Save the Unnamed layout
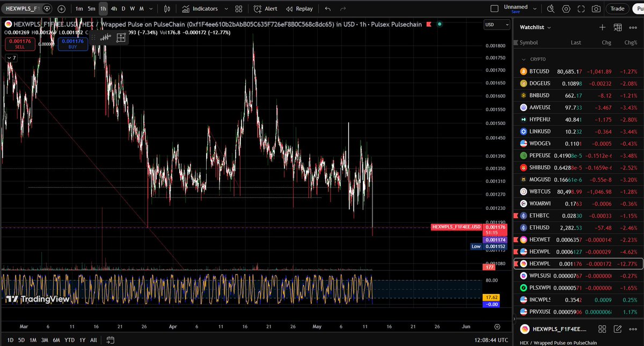Viewport: 644px width, 346px height. click(516, 11)
